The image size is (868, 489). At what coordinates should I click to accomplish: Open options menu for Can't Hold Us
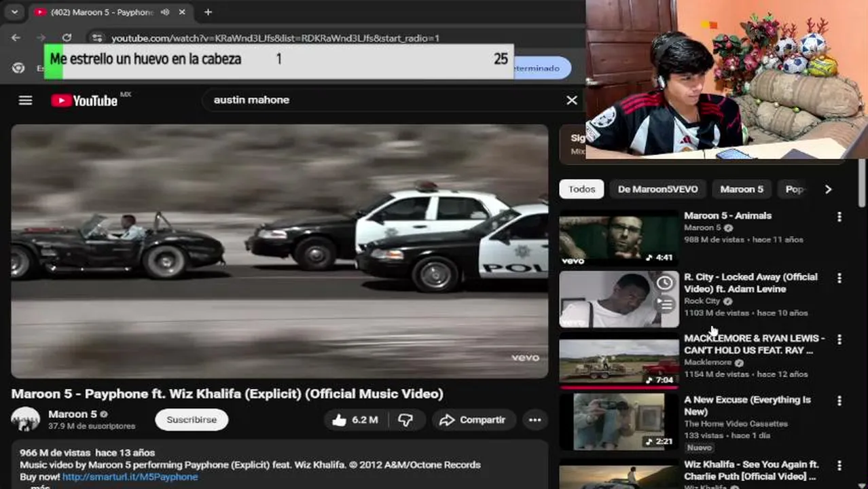point(839,339)
